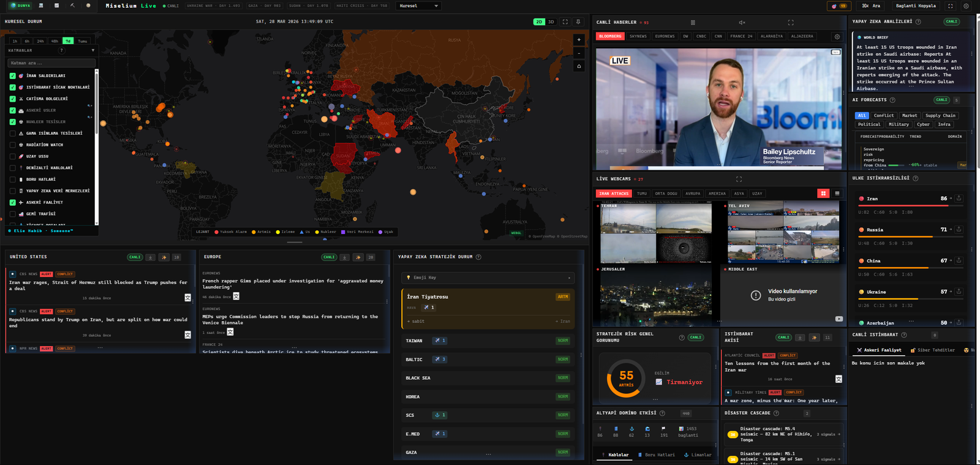Pin the Küresel Durum map panel
The height and width of the screenshot is (465, 980).
coord(579,22)
